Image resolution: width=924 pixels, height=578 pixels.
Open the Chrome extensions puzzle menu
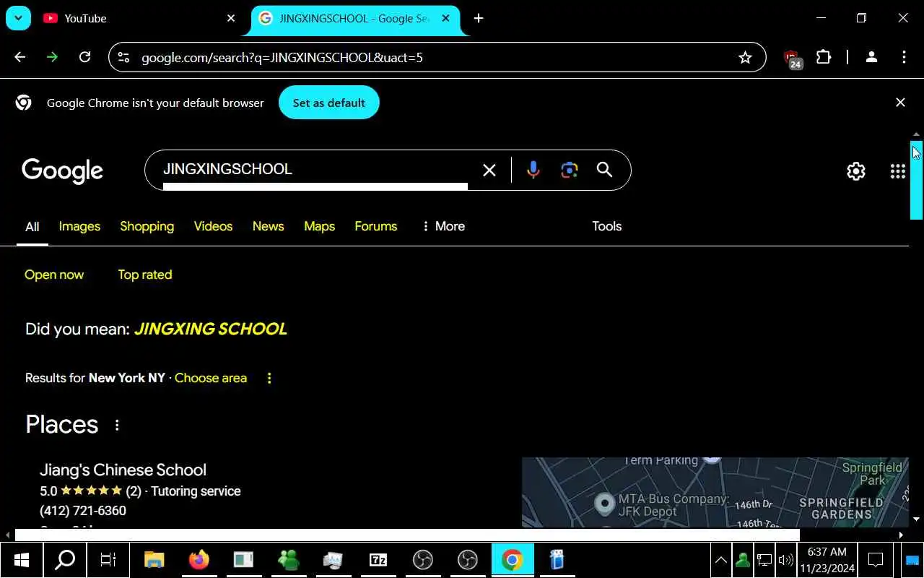(824, 57)
